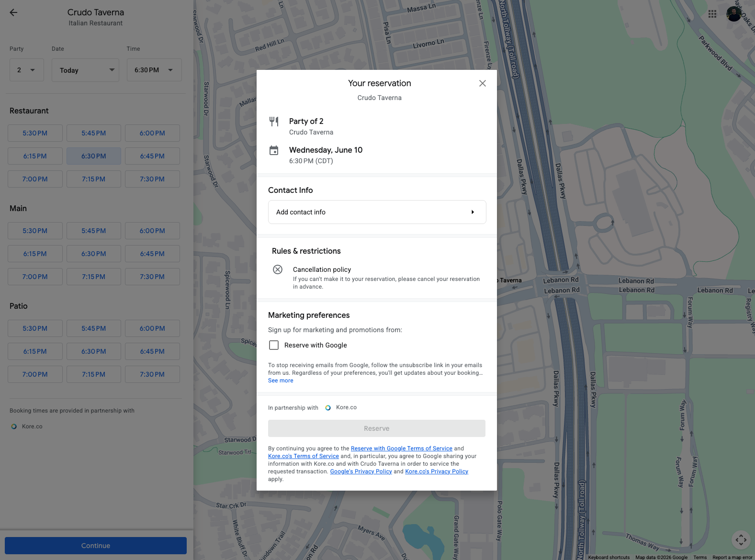
Task: Select Restaurant 6:45 PM time slot
Action: (x=152, y=156)
